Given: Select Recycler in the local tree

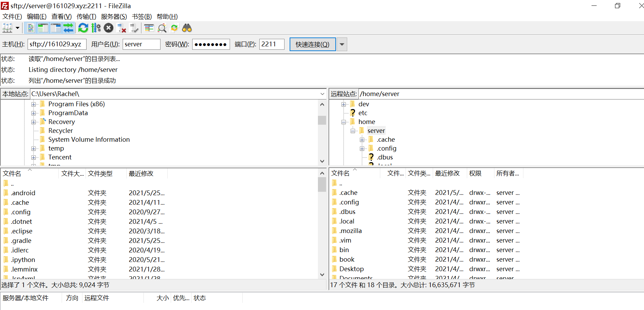Looking at the screenshot, I should [60, 130].
